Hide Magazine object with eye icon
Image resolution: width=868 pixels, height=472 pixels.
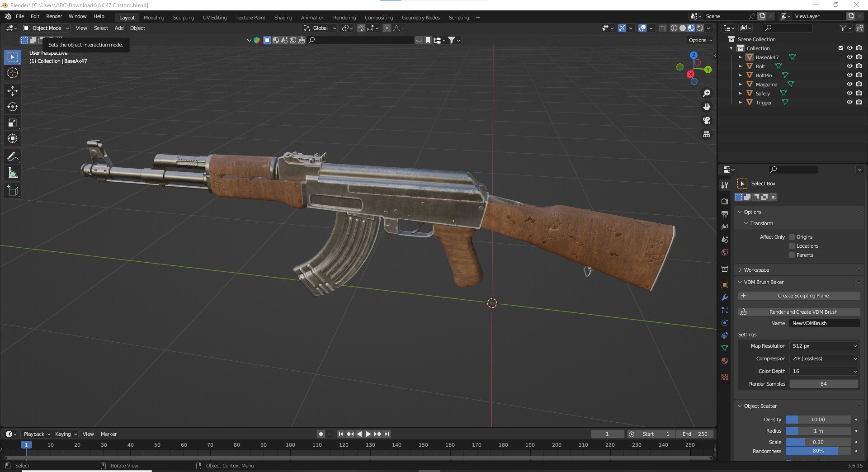849,84
